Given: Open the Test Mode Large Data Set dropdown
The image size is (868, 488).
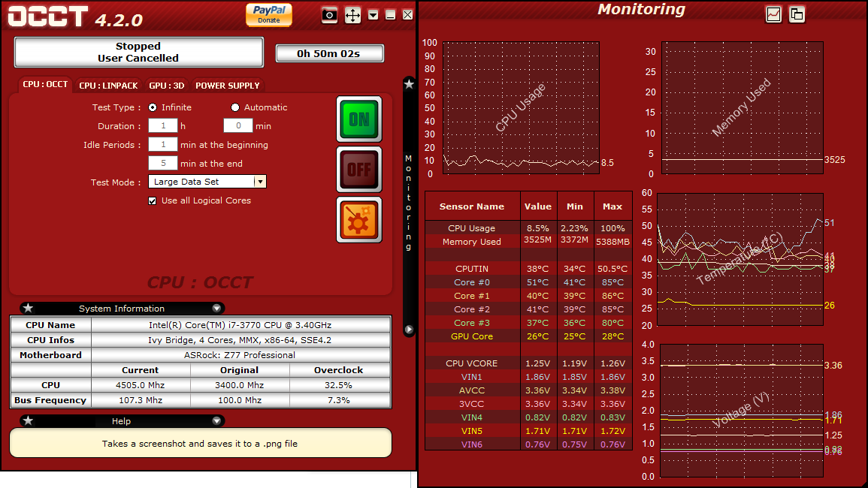Looking at the screenshot, I should (207, 182).
